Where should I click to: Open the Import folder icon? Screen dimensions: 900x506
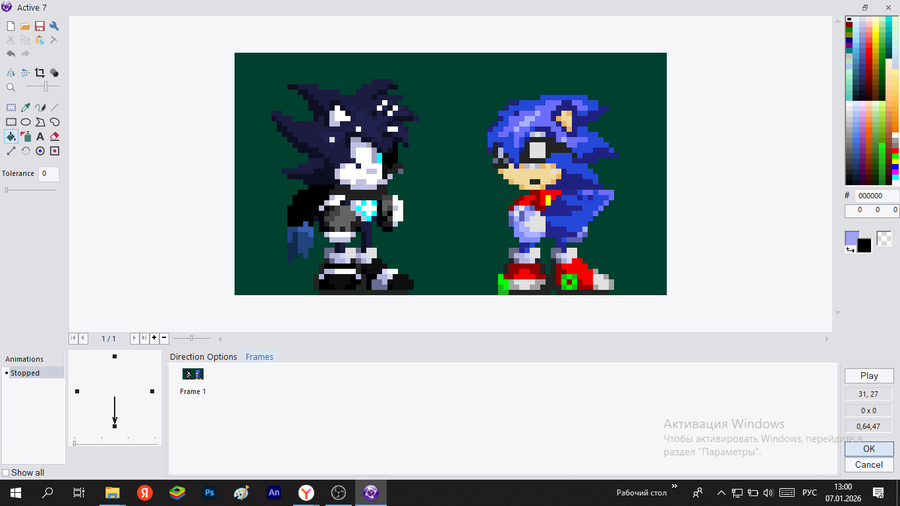[25, 26]
